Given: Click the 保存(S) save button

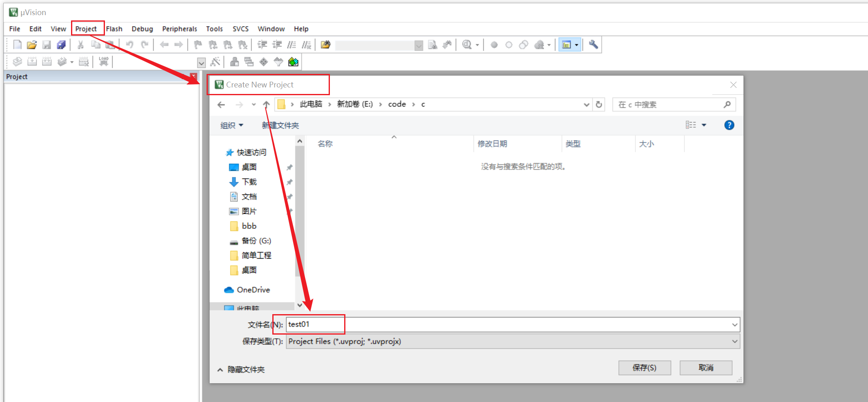Looking at the screenshot, I should 644,368.
